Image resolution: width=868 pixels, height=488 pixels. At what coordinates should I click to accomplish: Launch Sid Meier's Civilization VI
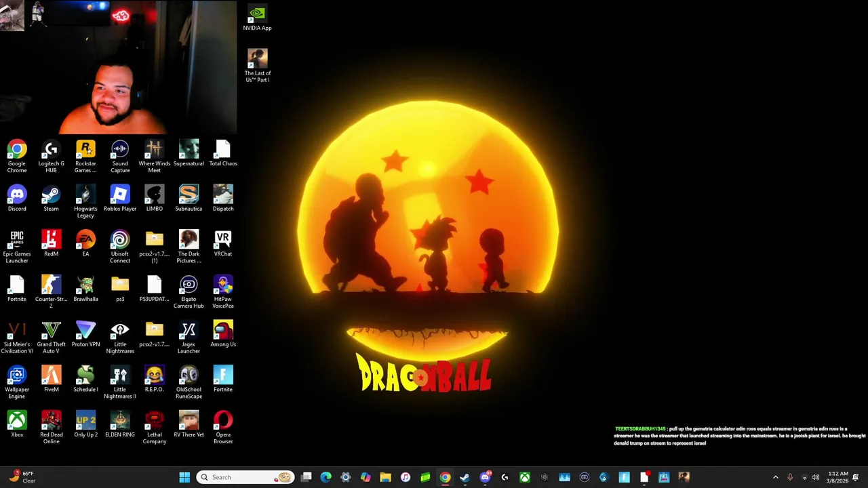pyautogui.click(x=17, y=338)
